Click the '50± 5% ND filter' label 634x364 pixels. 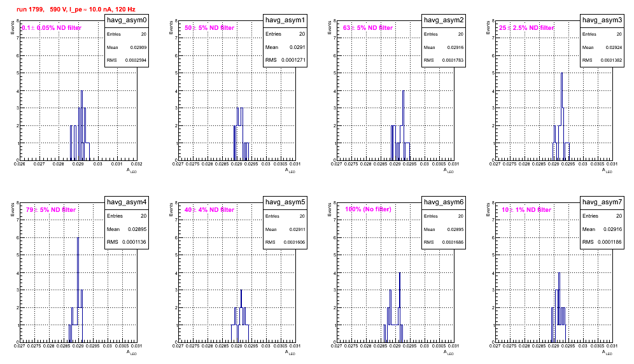(209, 28)
